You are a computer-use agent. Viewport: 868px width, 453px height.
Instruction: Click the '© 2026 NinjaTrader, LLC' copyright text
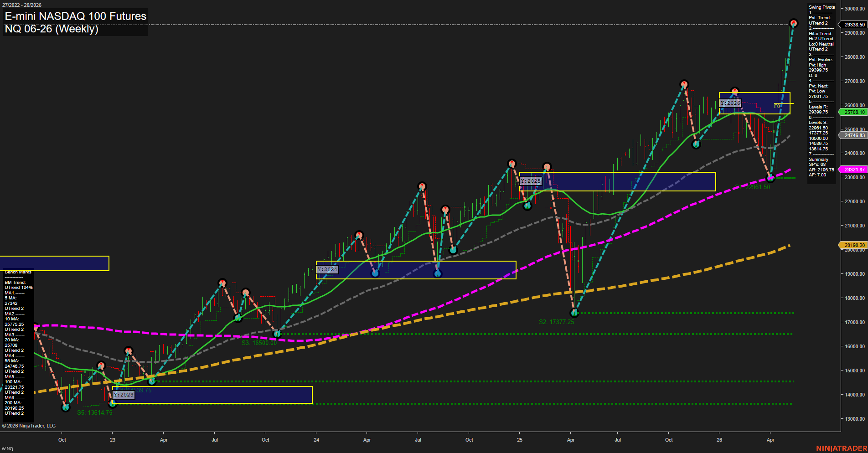point(29,426)
